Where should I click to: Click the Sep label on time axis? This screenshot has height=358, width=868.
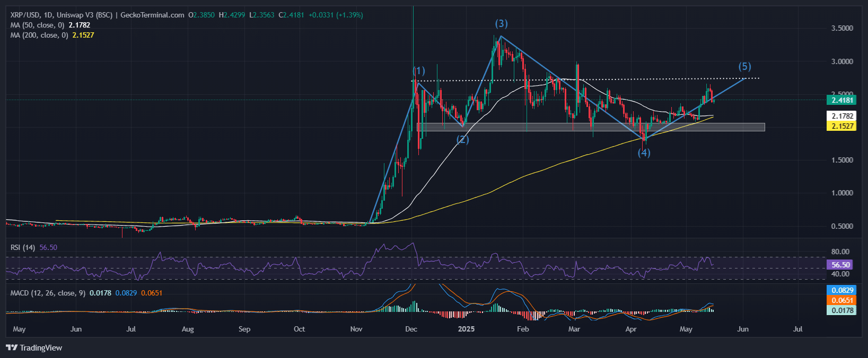coord(244,329)
